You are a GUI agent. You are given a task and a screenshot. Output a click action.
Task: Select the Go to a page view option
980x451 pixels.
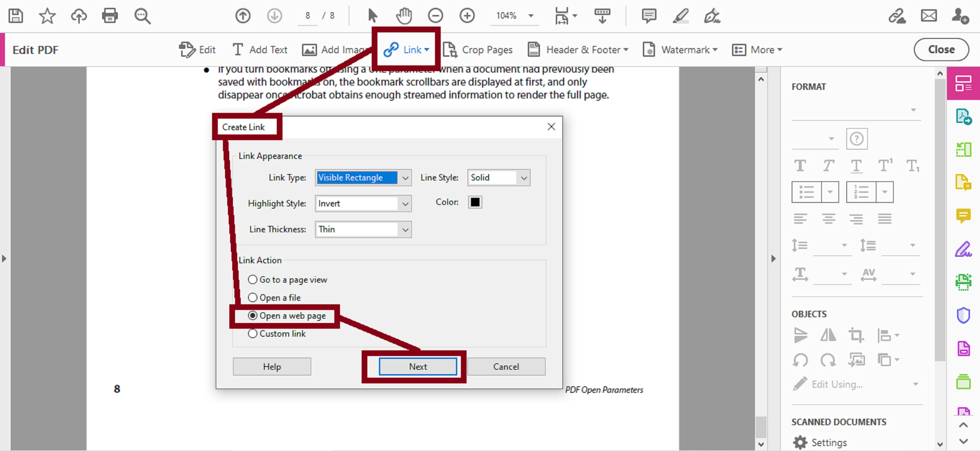(x=253, y=280)
